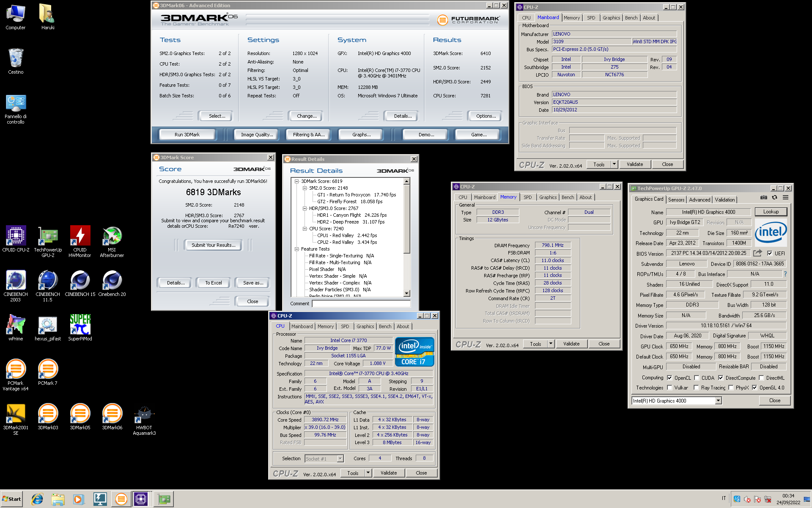Open Tools dropdown arrow in CPU-Z Mainboard window
This screenshot has width=812, height=508.
[x=614, y=164]
